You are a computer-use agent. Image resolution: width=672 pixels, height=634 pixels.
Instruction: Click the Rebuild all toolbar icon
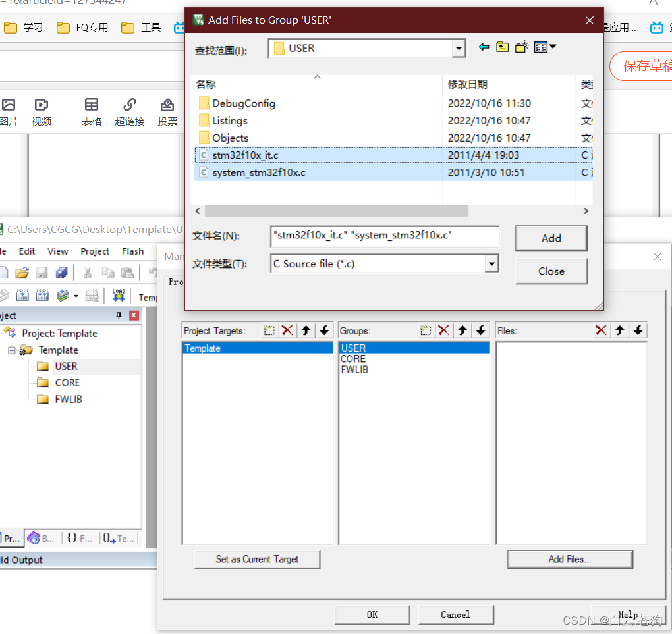(x=42, y=296)
